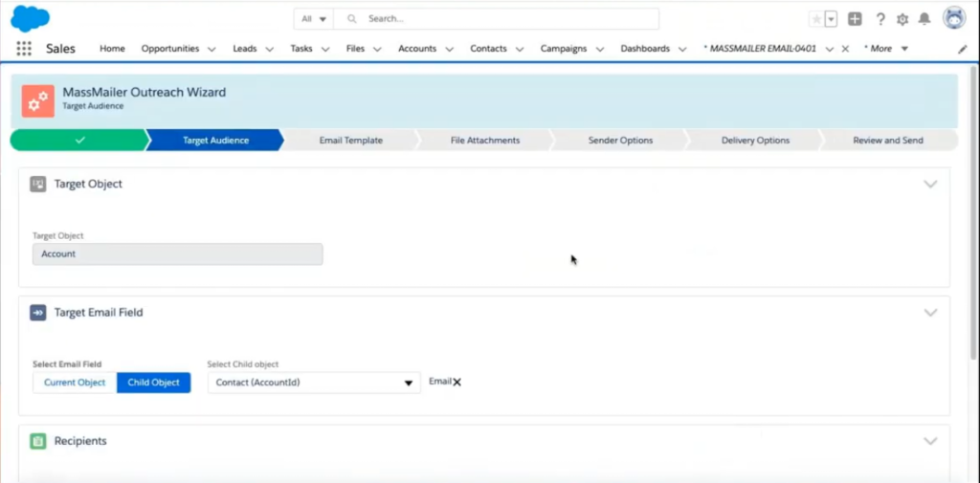Open the App Launcher grid icon
Screen dimensions: 980x483
tap(24, 49)
